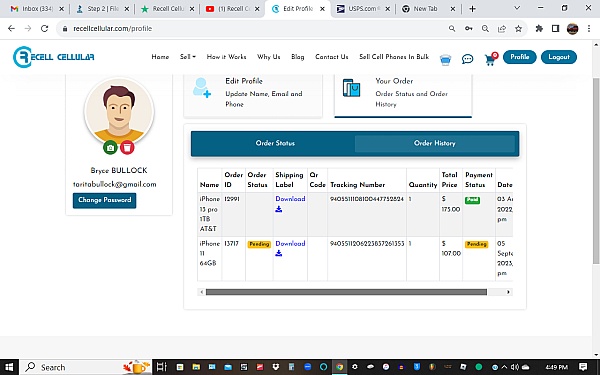This screenshot has width=600, height=375.
Task: Open the Chrome profile avatar
Action: (x=572, y=29)
